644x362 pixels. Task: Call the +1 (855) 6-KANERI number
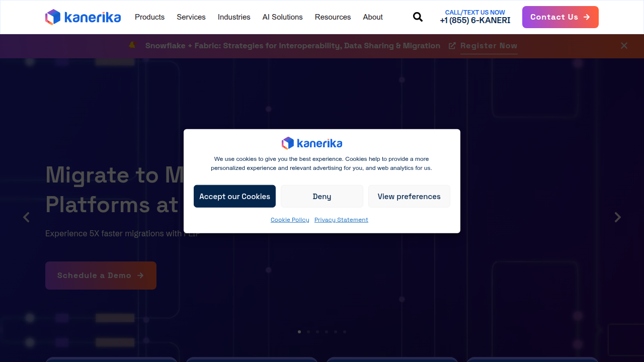(x=475, y=21)
